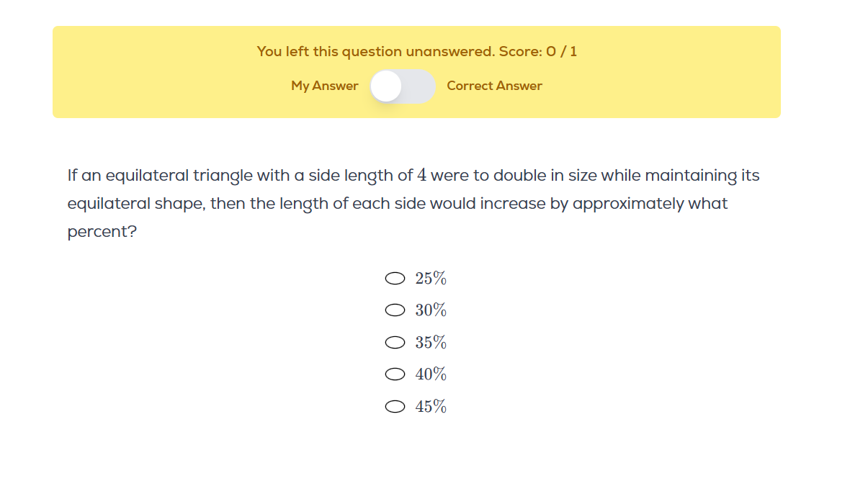Viewport: 868px width, 494px height.
Task: Click the "35%" answer label text
Action: pos(431,343)
